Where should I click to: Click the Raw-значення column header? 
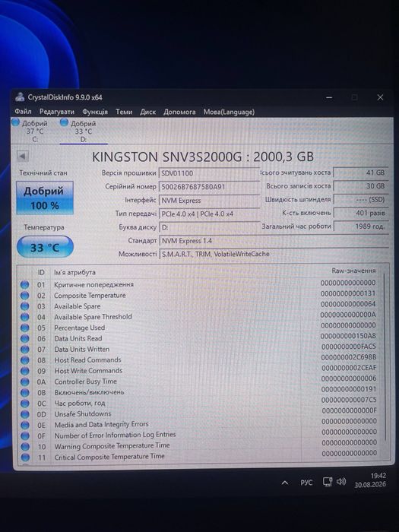353,271
